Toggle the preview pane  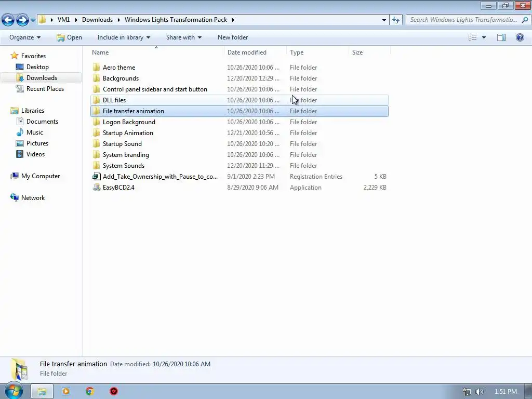501,37
